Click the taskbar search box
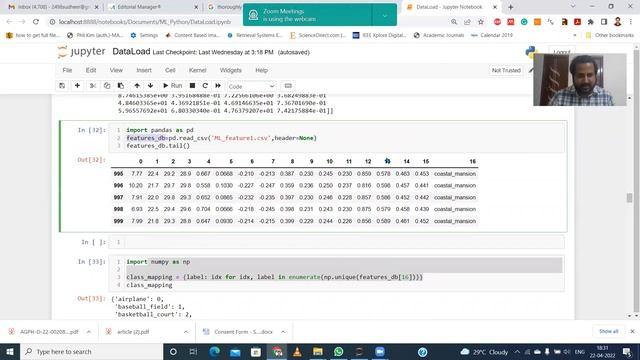 coord(91,351)
